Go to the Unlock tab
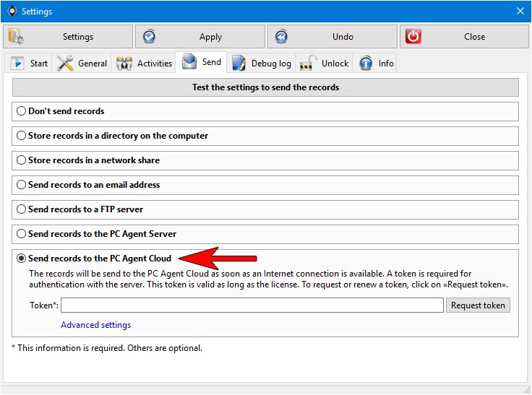 click(324, 63)
